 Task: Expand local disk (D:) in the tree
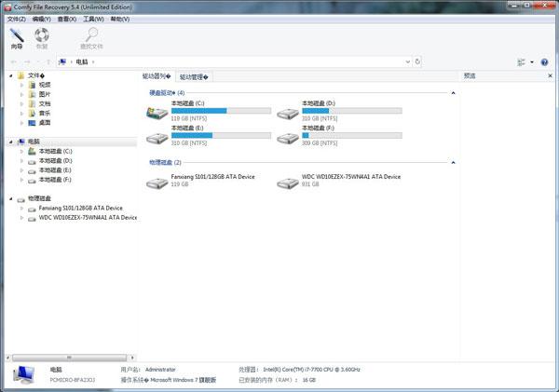tap(21, 161)
